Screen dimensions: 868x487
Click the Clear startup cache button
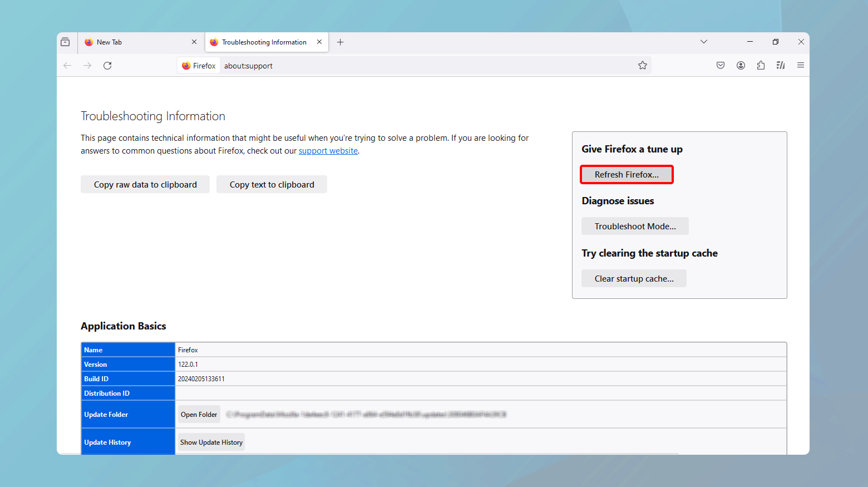coord(634,279)
